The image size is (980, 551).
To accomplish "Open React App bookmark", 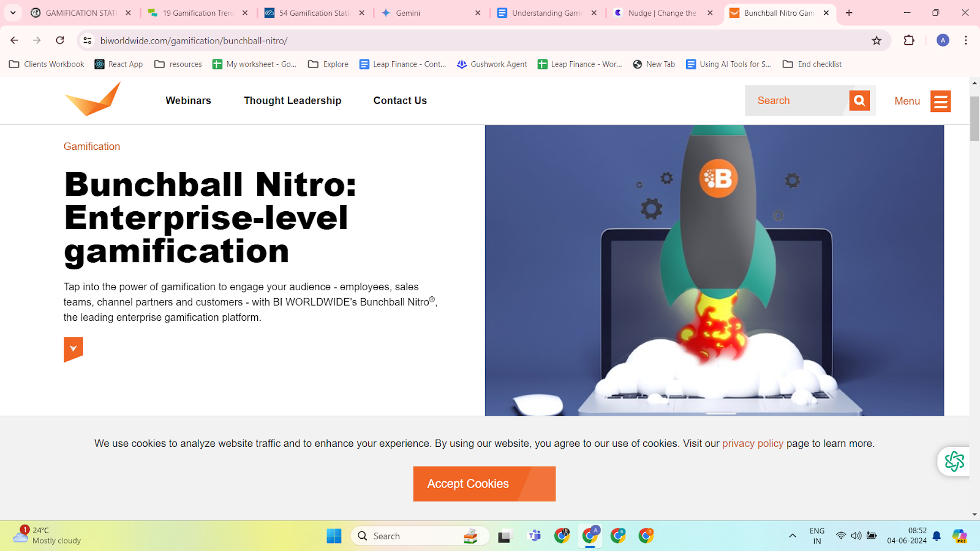I will [119, 64].
